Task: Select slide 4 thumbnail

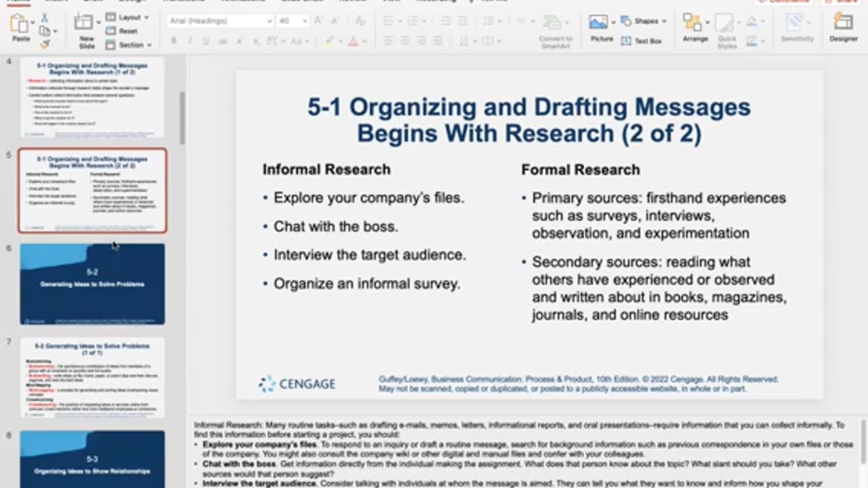Action: pyautogui.click(x=92, y=97)
